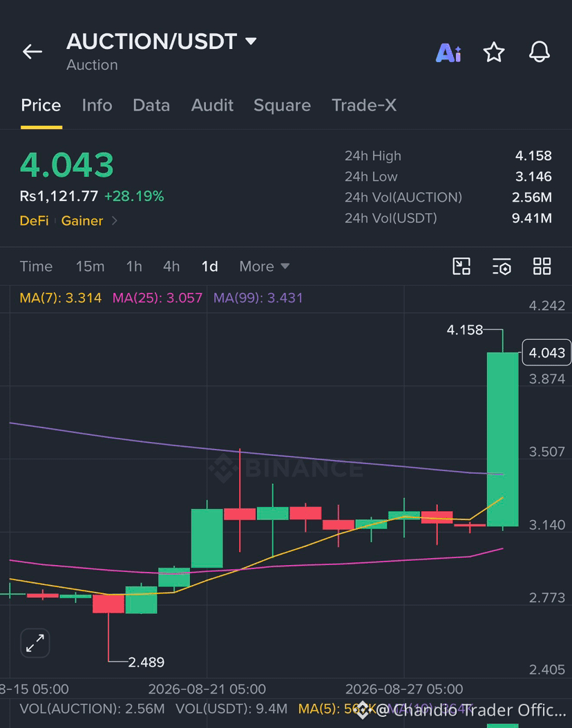
Task: Select the Time chart view
Action: 36,267
